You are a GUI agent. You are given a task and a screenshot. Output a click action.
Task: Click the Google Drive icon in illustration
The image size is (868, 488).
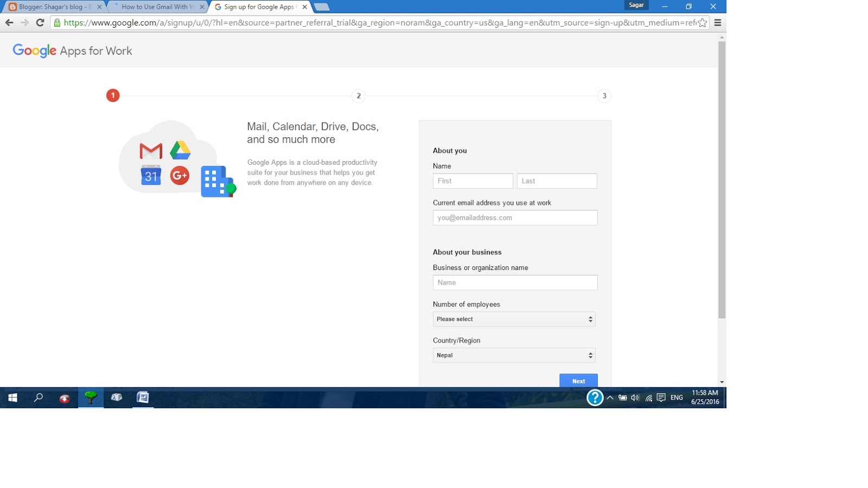pyautogui.click(x=180, y=150)
